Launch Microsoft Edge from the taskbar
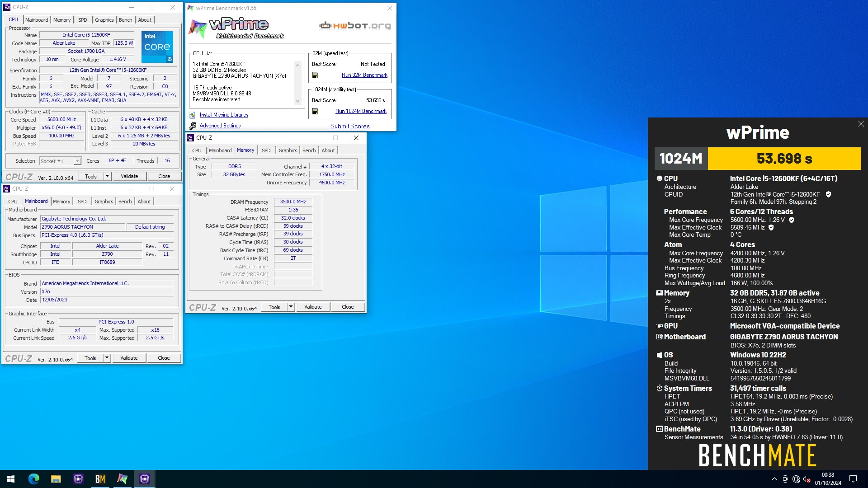Screen dimensions: 868x488 click(33, 479)
